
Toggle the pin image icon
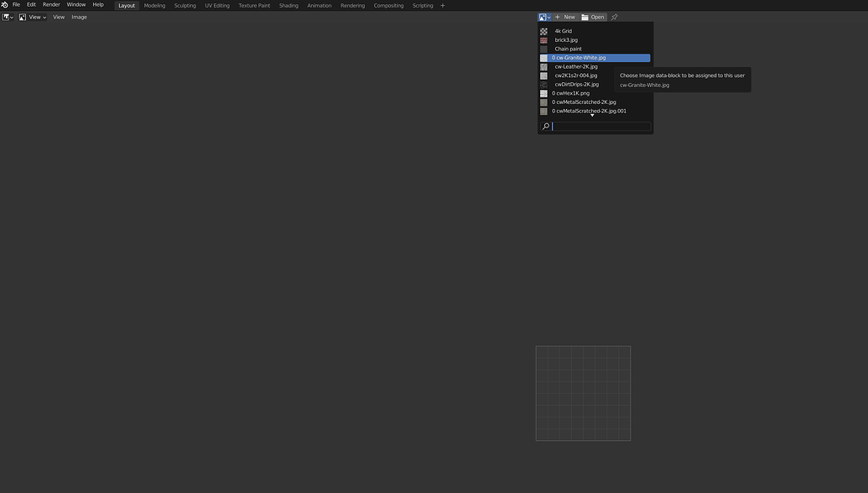[x=614, y=17]
